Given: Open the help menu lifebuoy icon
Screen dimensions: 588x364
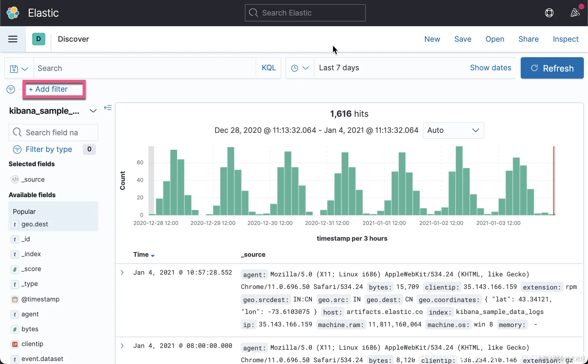Looking at the screenshot, I should click(x=549, y=13).
